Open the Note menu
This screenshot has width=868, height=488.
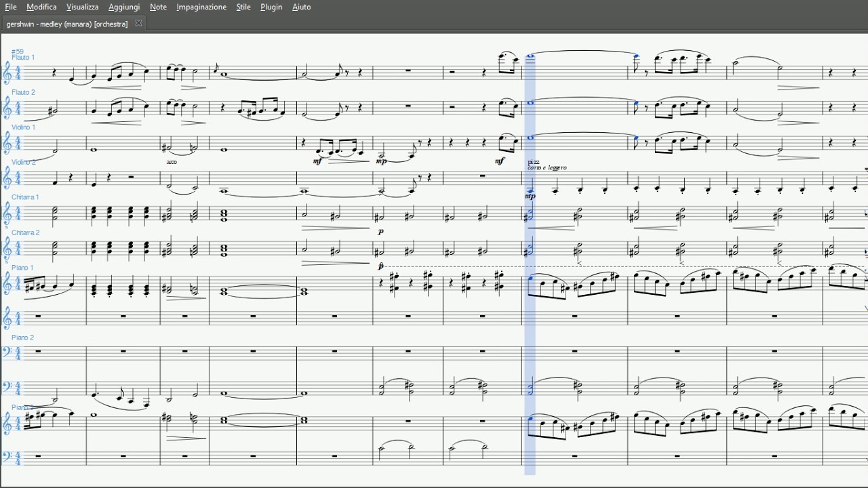tap(158, 7)
